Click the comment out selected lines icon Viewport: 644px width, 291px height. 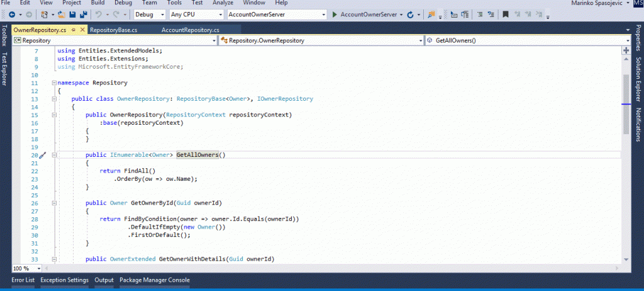479,14
